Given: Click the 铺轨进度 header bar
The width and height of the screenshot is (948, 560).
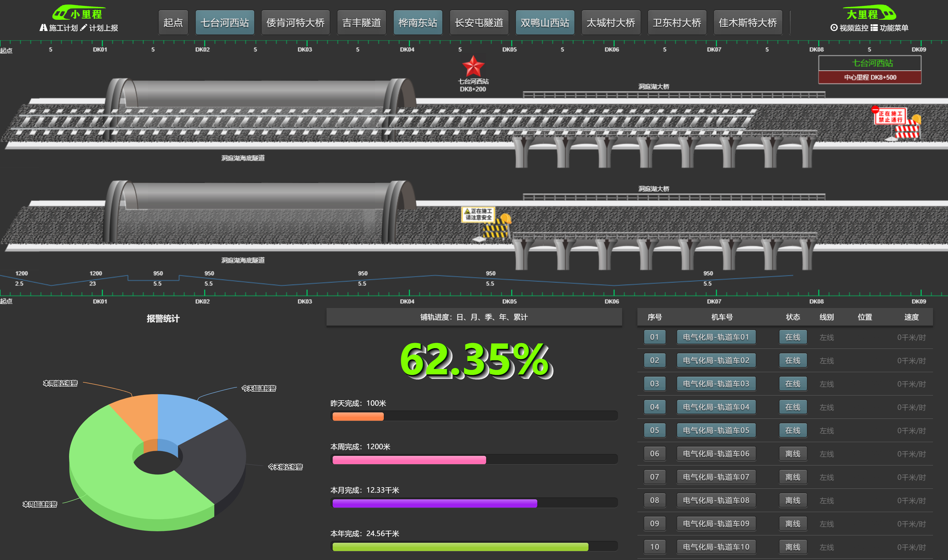Looking at the screenshot, I should click(x=474, y=317).
